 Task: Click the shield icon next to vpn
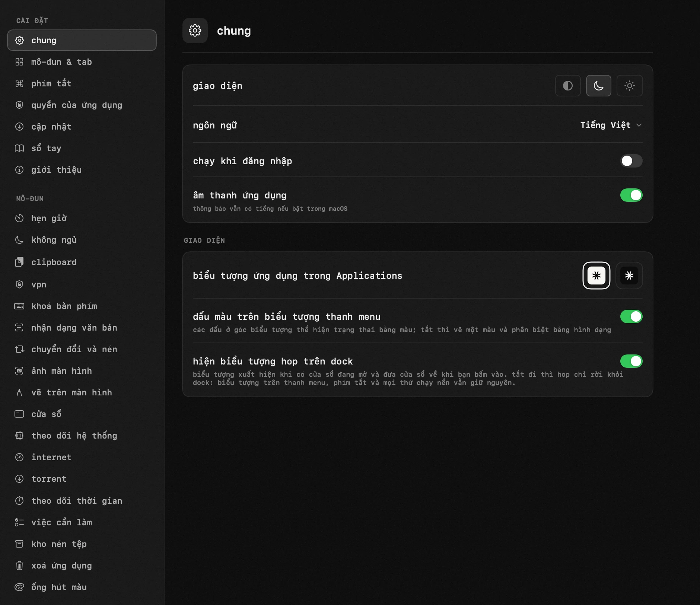pos(19,284)
